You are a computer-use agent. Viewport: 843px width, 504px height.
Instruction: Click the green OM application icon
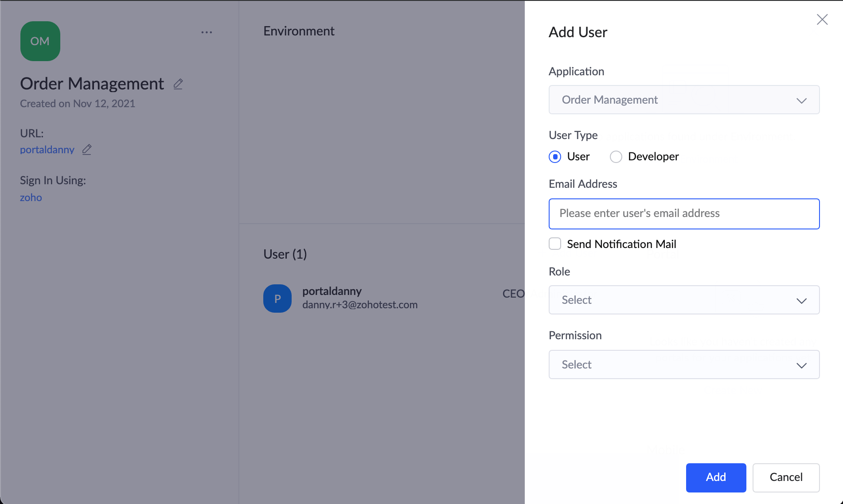click(x=40, y=41)
